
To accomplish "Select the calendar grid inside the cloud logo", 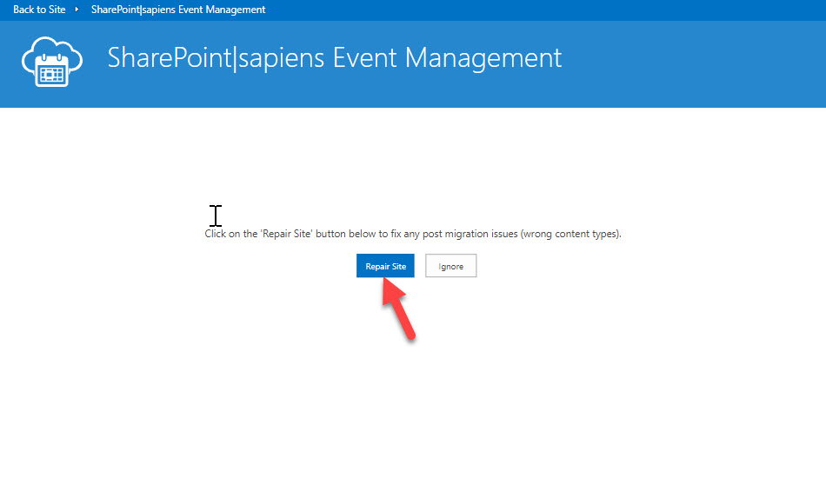I will (x=51, y=73).
